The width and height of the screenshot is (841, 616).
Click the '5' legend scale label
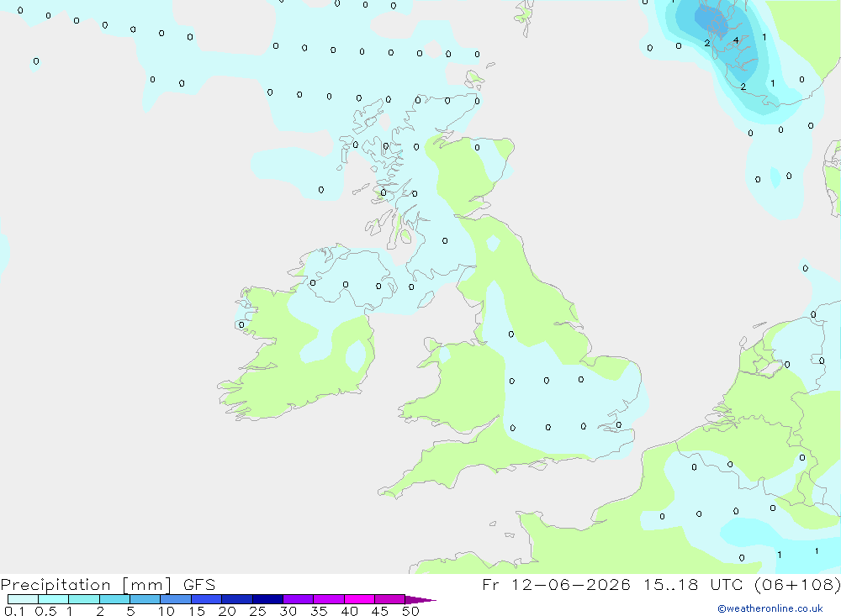(x=130, y=611)
